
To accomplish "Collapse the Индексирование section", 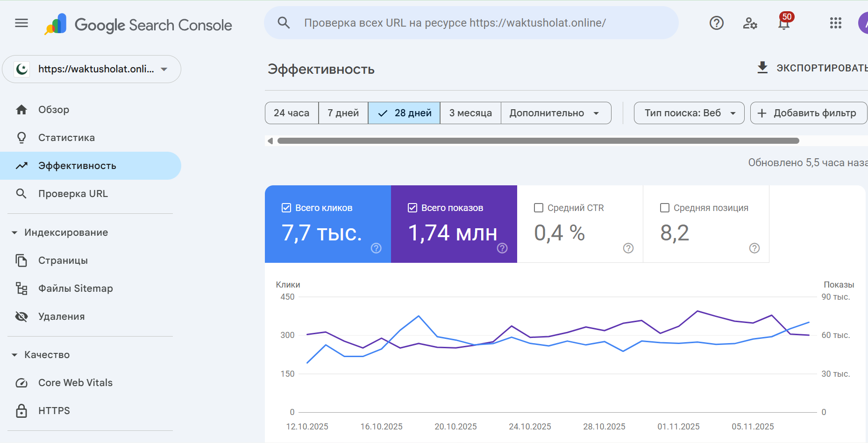I will click(x=14, y=232).
